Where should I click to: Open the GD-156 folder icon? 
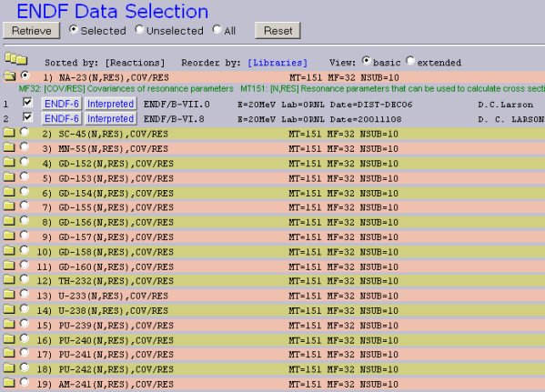(x=9, y=221)
